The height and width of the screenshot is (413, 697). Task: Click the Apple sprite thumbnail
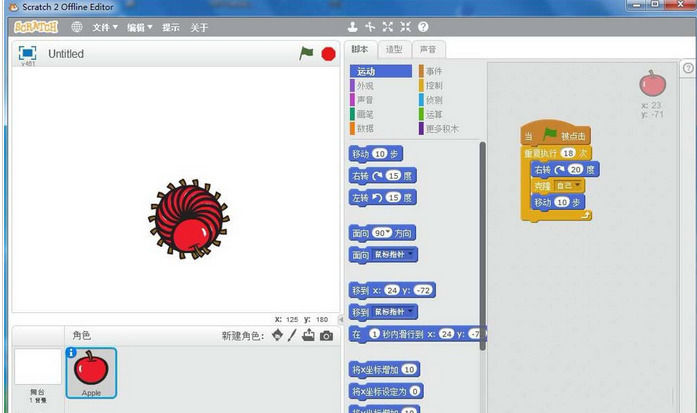[x=91, y=373]
